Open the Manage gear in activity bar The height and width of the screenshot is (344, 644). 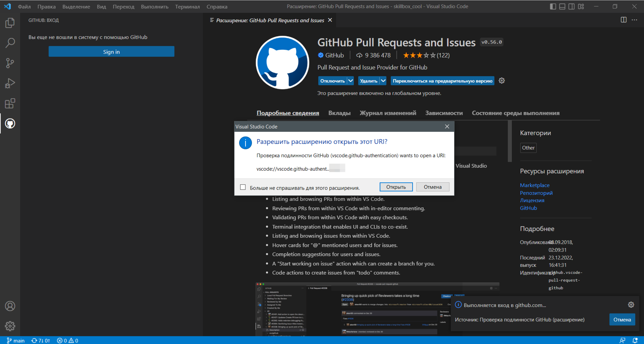coord(10,326)
